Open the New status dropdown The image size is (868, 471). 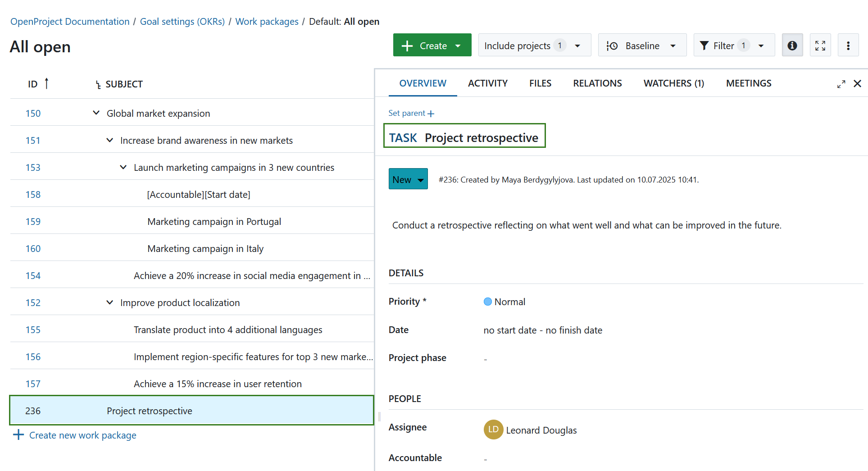[x=408, y=179]
